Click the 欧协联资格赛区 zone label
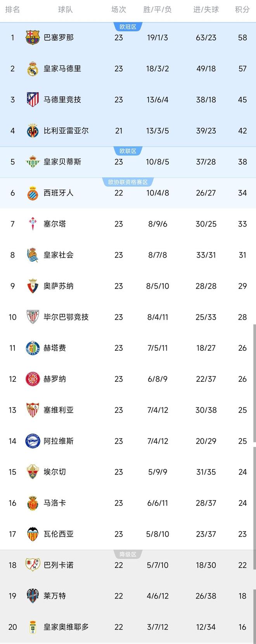The height and width of the screenshot is (644, 256). (x=128, y=182)
